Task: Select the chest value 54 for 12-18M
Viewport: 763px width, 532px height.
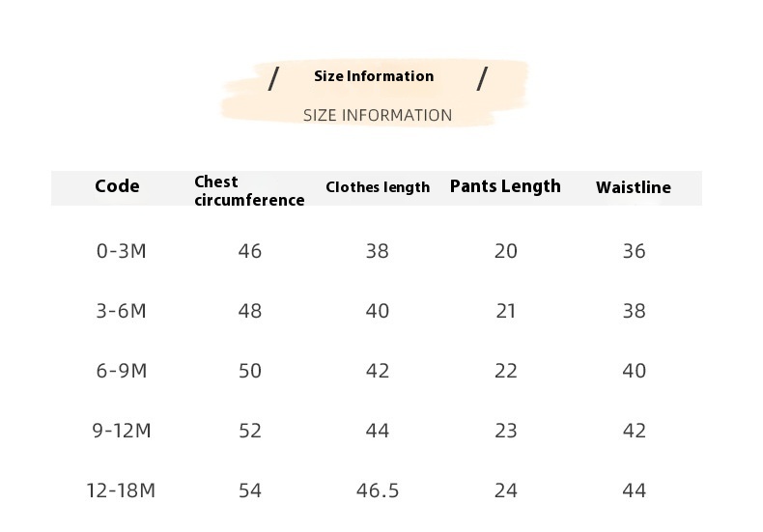Action: (250, 490)
